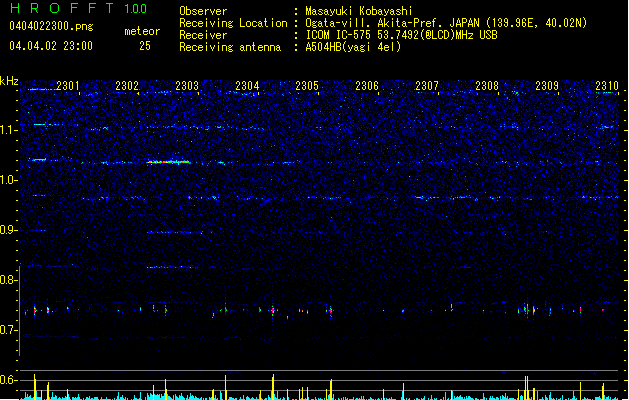Click the 'Observer' field label
This screenshot has width=629, height=400.
203,11
